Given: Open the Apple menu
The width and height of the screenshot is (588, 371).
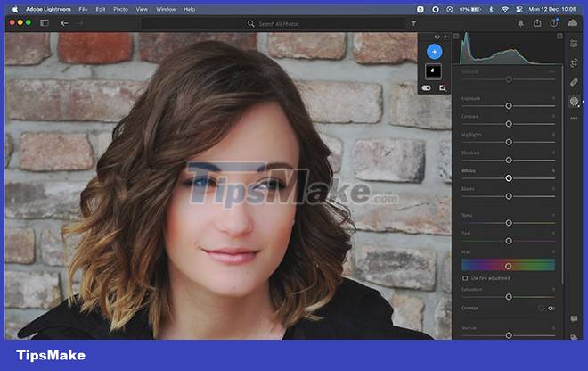Looking at the screenshot, I should [x=15, y=9].
